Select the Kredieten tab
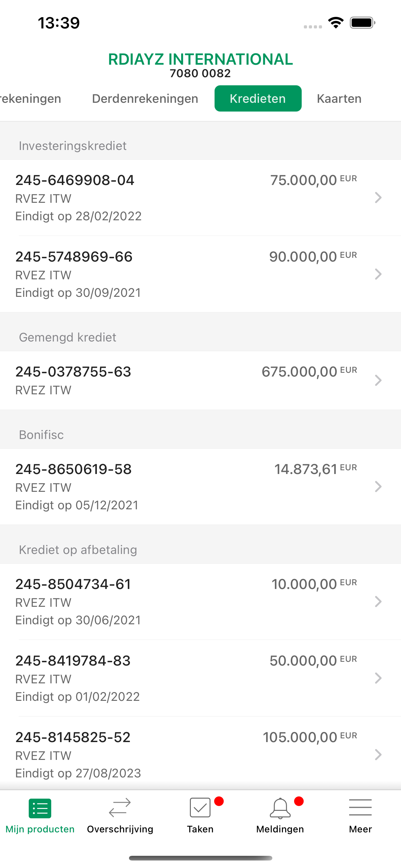 [x=258, y=98]
